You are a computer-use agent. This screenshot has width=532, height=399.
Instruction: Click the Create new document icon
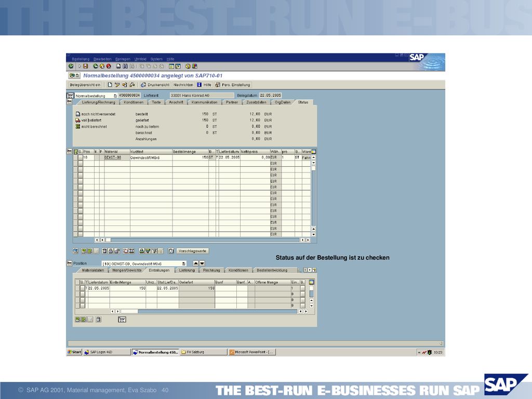tap(110, 85)
